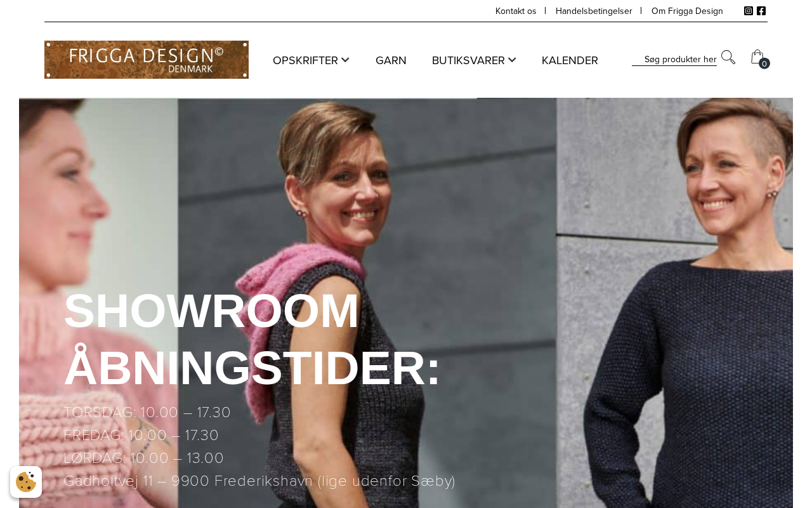Open the Handelsbetingelser link

(594, 11)
